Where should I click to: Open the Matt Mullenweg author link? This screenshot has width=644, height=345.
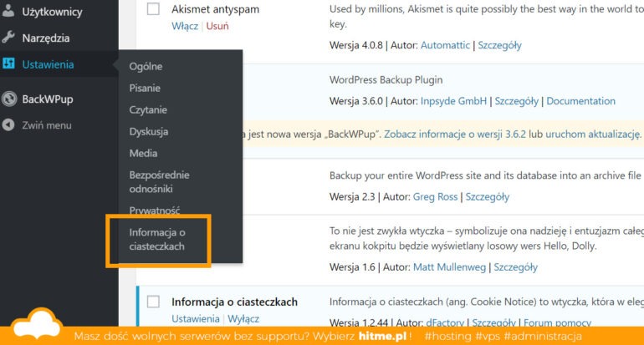(x=449, y=267)
